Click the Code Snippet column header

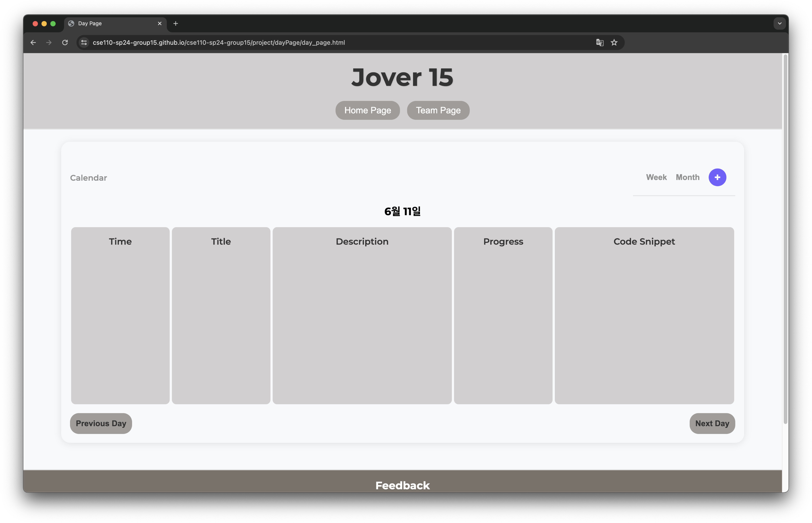[644, 241]
